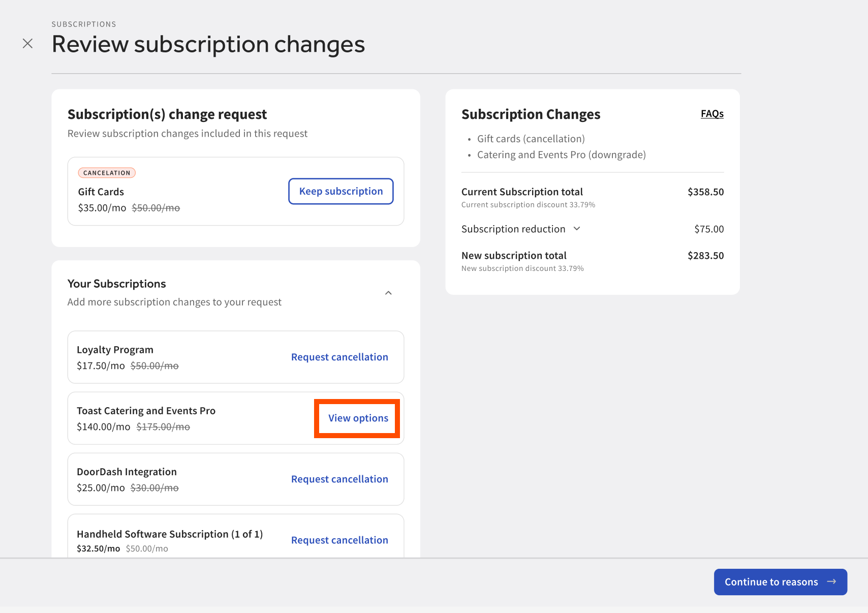
Task: Collapse the Your Subscriptions section
Action: 388,293
